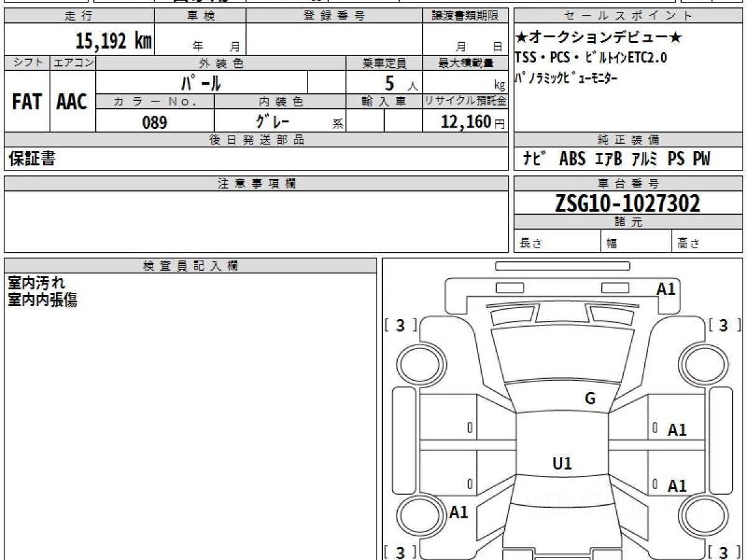Select the アルミ equipment item
747x560 pixels.
coord(644,159)
